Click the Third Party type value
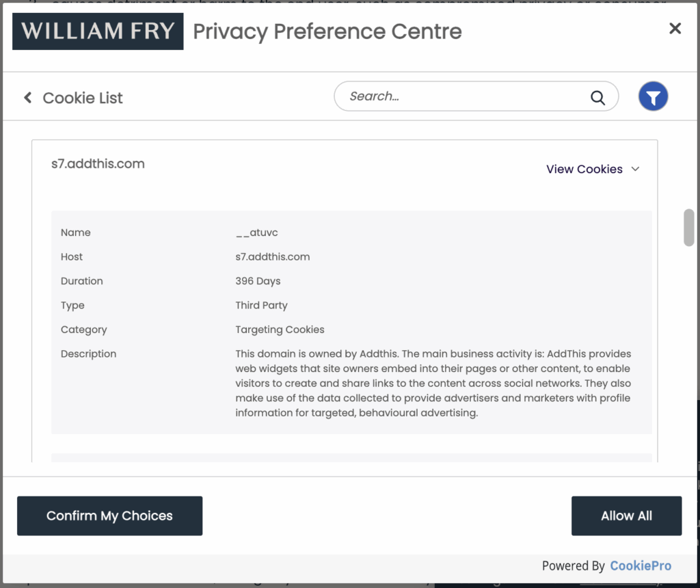The height and width of the screenshot is (588, 700). pyautogui.click(x=261, y=305)
